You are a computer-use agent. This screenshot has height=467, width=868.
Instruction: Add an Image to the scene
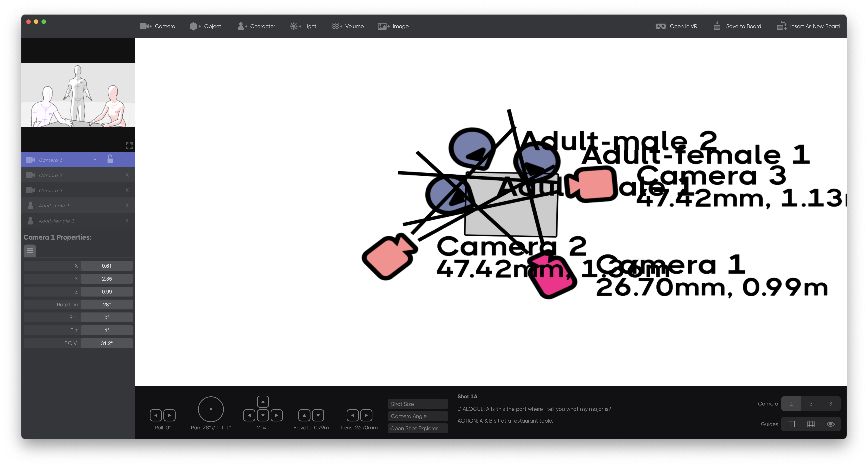point(393,26)
